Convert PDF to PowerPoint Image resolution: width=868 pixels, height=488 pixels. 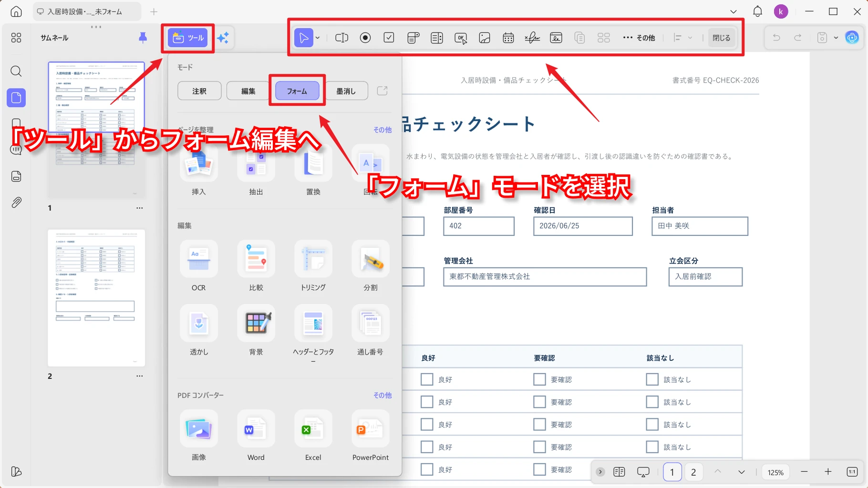(x=371, y=436)
